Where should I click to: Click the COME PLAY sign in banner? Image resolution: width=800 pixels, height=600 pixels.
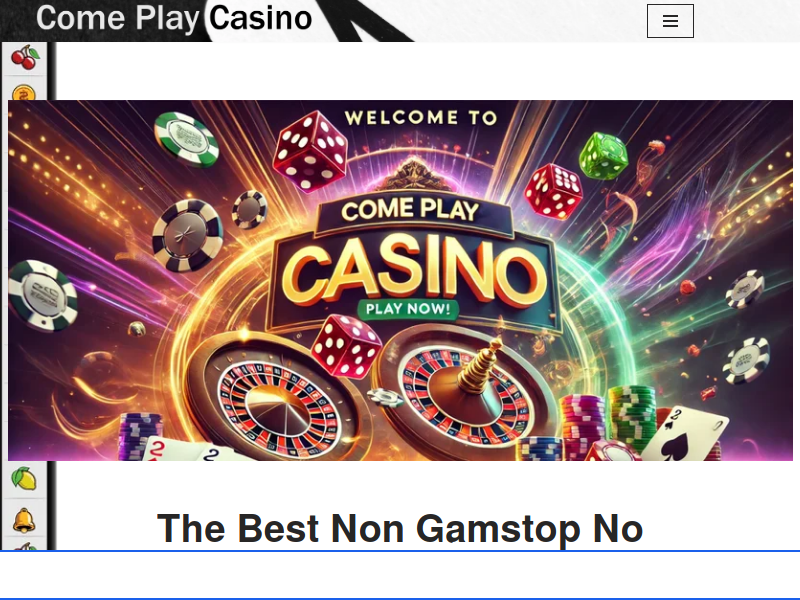pyautogui.click(x=411, y=210)
